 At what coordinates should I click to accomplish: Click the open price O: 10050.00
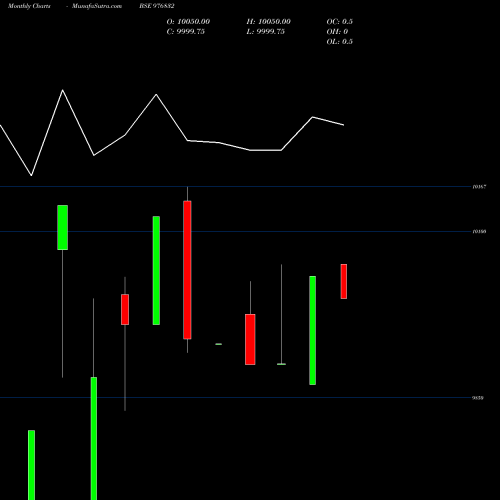(188, 22)
